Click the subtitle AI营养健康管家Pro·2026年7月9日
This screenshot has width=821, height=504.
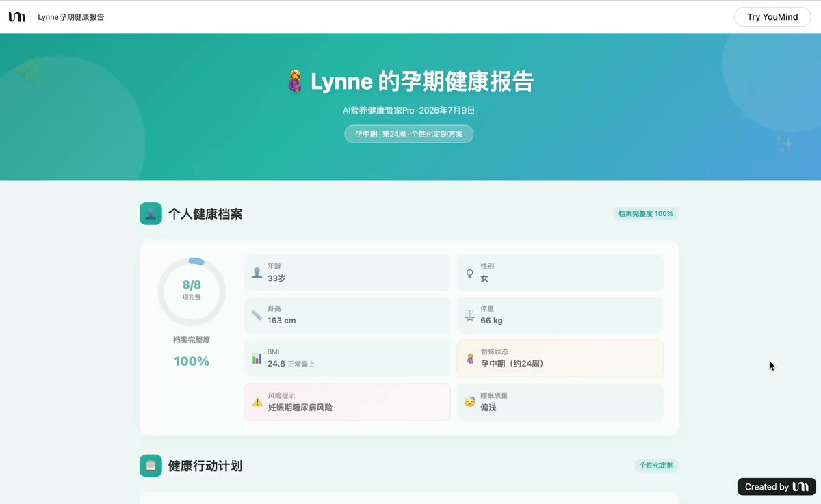click(x=409, y=110)
